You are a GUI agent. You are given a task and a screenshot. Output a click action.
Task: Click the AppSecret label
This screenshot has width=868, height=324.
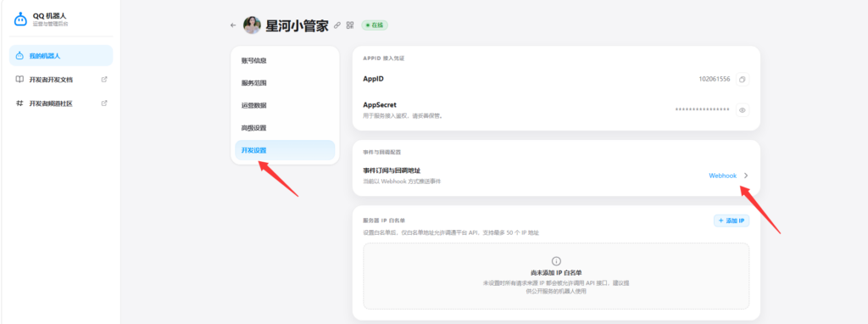[x=379, y=104]
